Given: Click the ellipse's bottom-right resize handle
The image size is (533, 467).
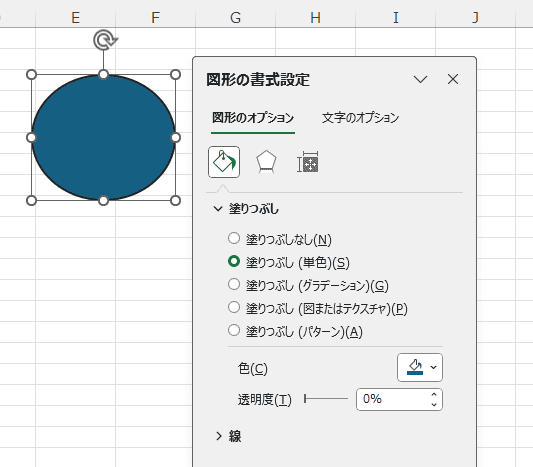Looking at the screenshot, I should [x=175, y=201].
